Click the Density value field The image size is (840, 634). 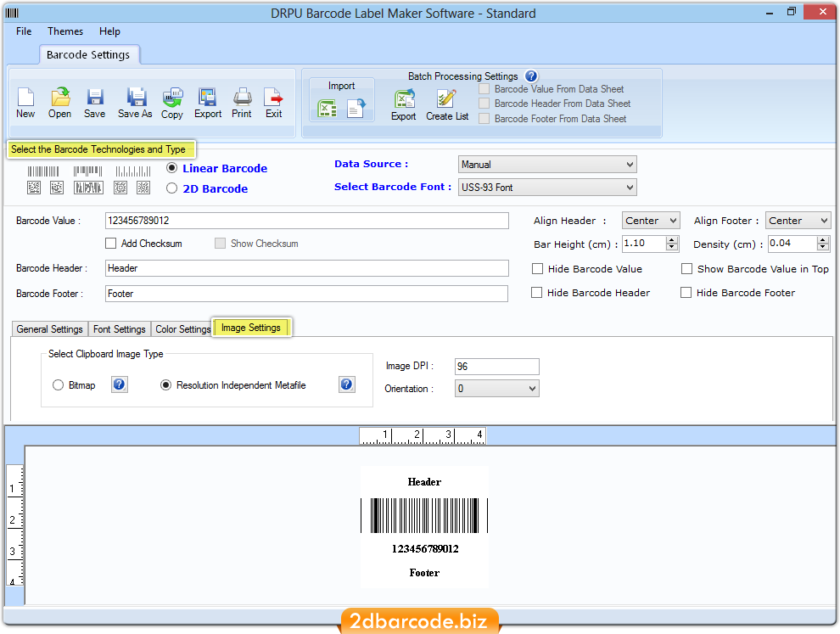pyautogui.click(x=792, y=244)
